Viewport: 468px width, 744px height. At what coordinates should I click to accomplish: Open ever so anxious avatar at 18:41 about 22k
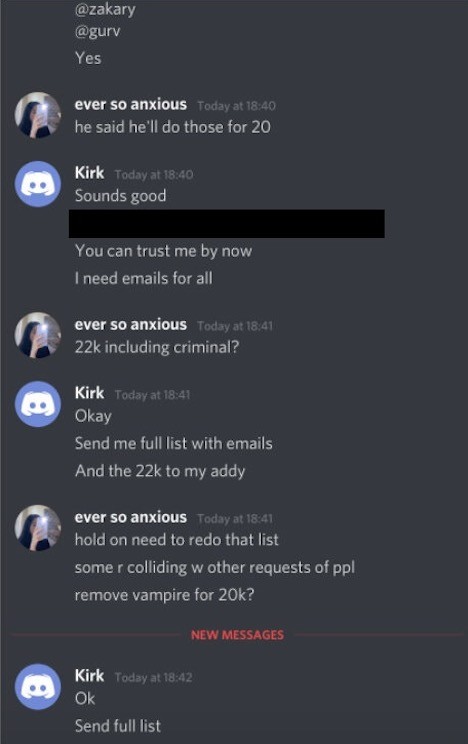coord(38,335)
